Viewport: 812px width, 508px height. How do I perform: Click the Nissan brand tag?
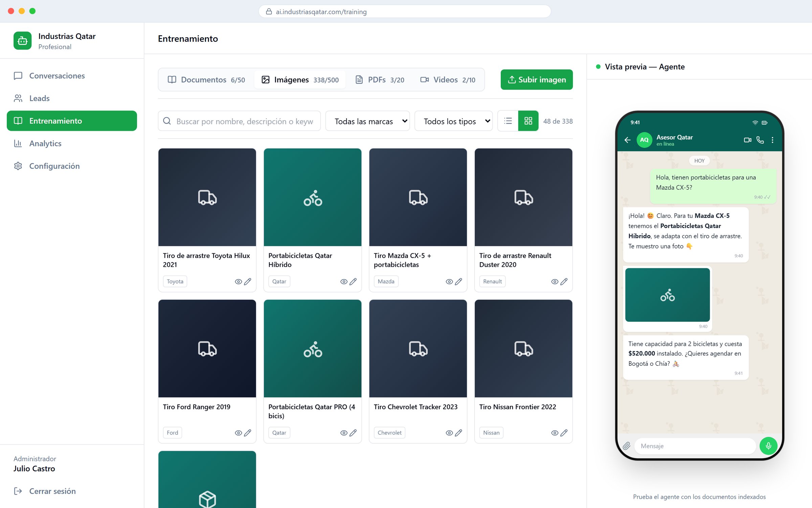tap(491, 432)
